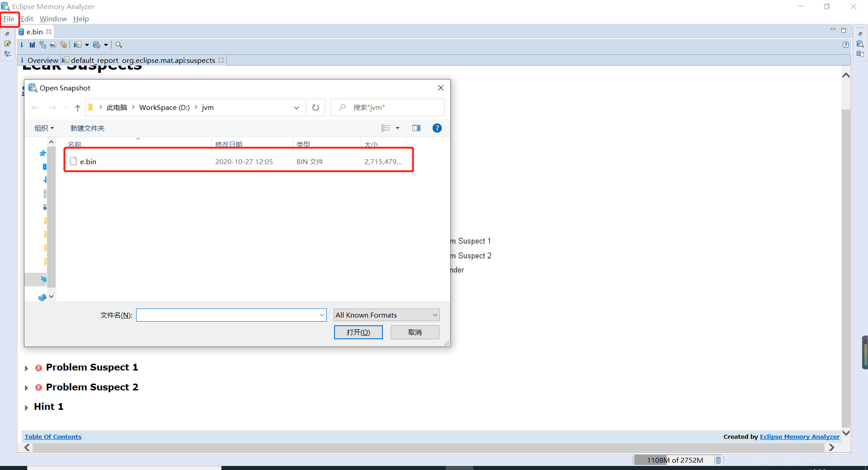Open the file name combo box dropdown
This screenshot has width=868, height=470.
[x=322, y=315]
